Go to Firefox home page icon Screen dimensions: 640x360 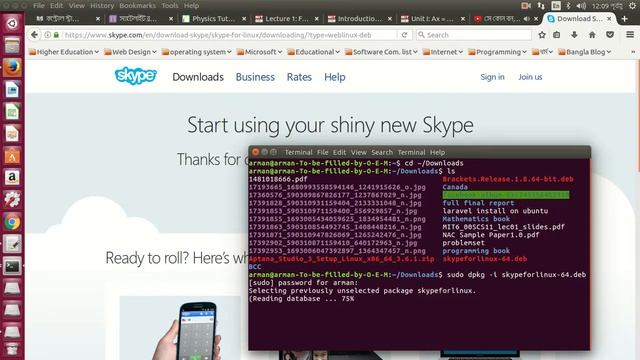592,35
